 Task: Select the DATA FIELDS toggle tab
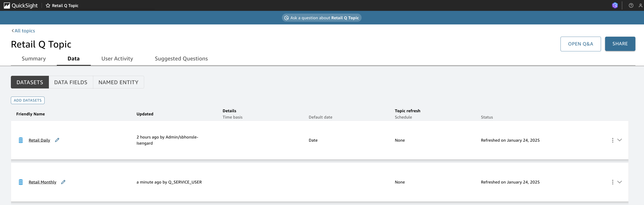pos(71,82)
